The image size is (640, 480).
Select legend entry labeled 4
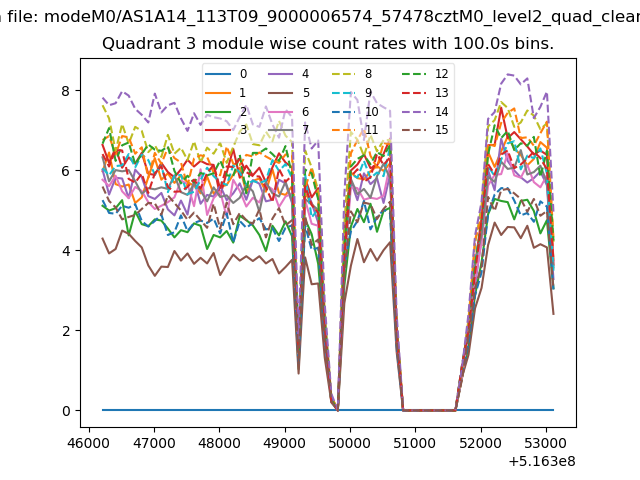pos(289,74)
